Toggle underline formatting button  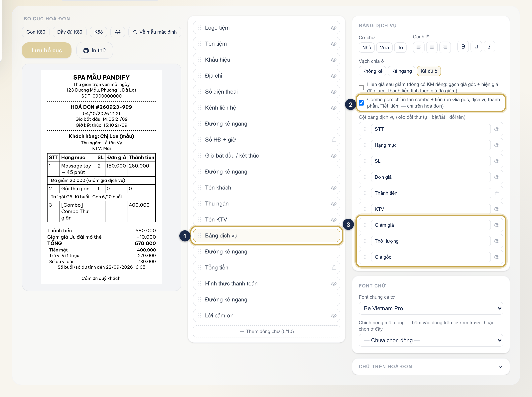coord(476,47)
